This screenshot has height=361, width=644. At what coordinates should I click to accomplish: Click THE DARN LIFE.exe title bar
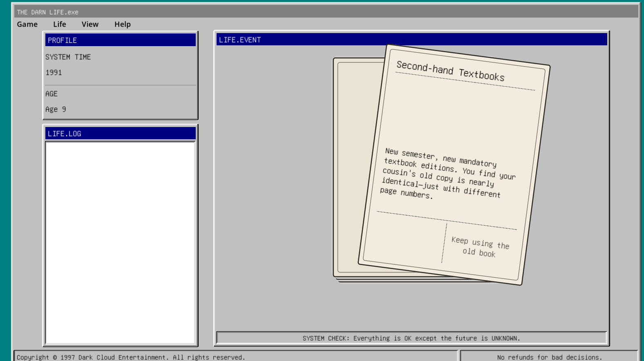pyautogui.click(x=326, y=12)
